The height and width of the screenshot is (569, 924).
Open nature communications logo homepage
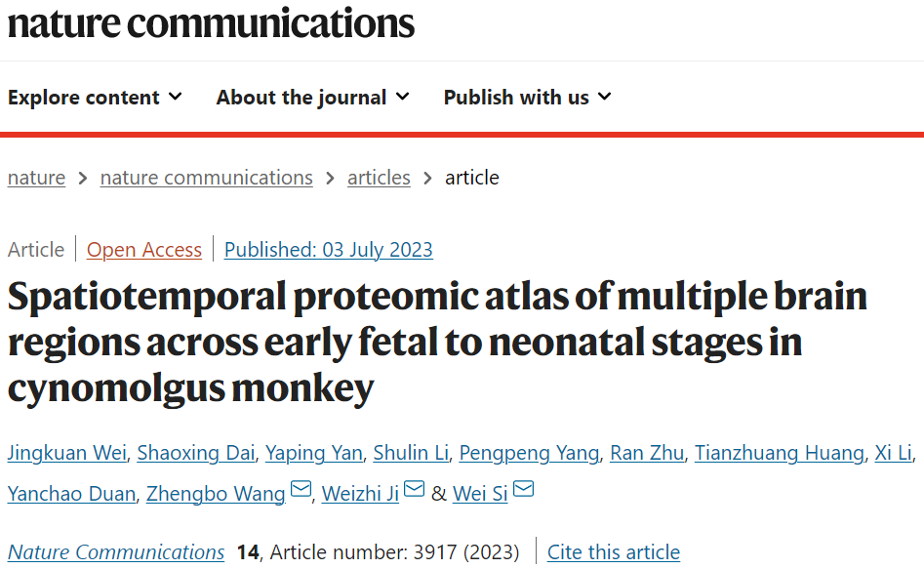pyautogui.click(x=211, y=23)
